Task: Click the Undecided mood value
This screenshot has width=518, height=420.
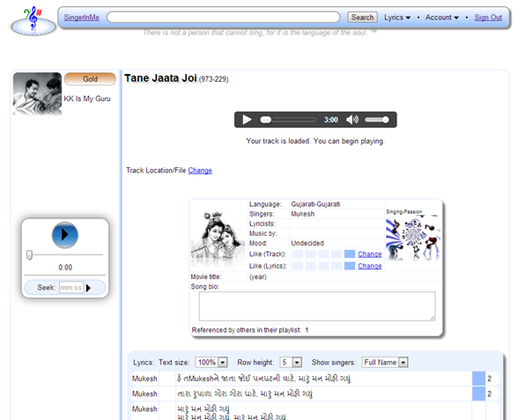Action: (x=307, y=243)
